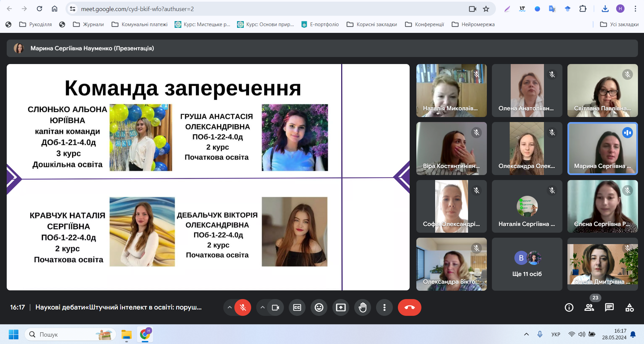Open the activities panel icon
This screenshot has width=644, height=344.
point(629,307)
